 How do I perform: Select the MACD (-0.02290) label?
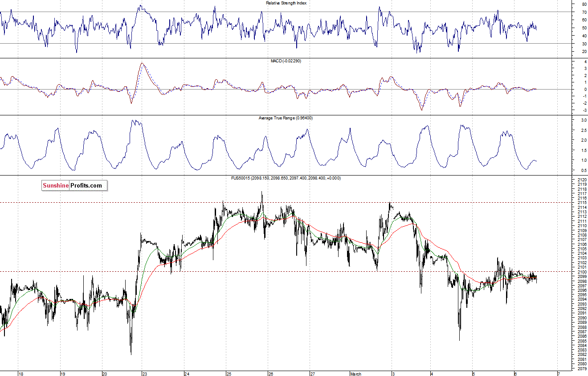click(x=286, y=61)
